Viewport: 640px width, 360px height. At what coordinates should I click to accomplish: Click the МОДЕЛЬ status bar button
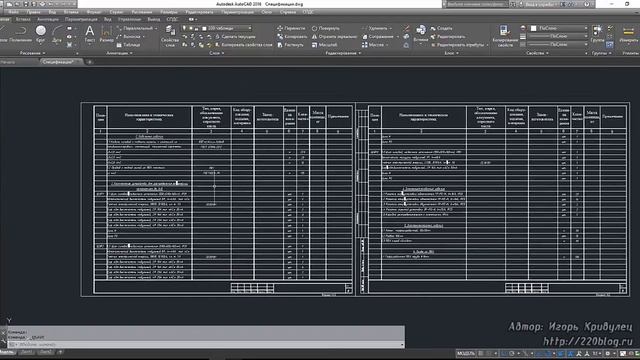tap(466, 353)
